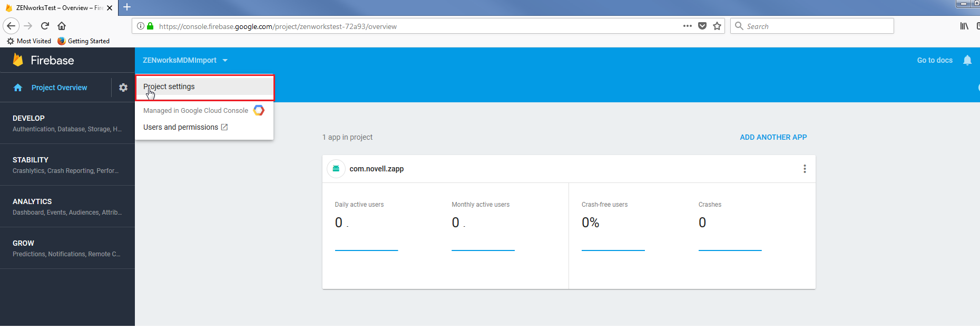Click the browser Search field
Screen dimensions: 980x328
tap(812, 26)
